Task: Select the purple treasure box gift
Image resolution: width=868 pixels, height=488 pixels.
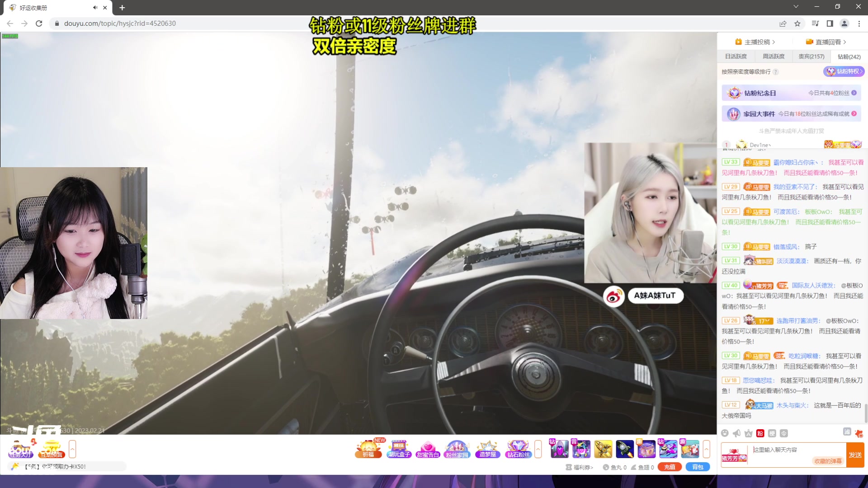Action: coord(646,449)
